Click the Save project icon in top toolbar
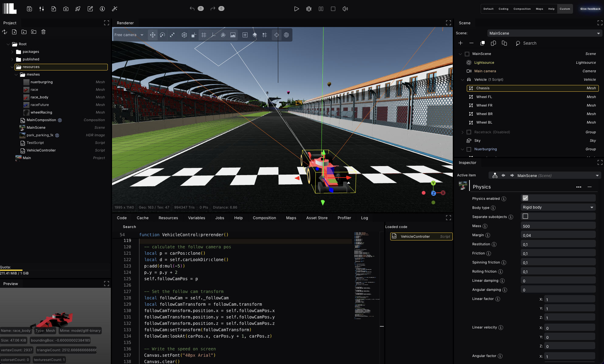 click(x=29, y=9)
